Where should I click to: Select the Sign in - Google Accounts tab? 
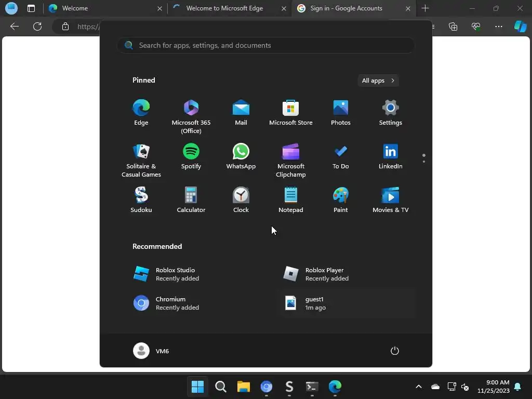tap(353, 8)
